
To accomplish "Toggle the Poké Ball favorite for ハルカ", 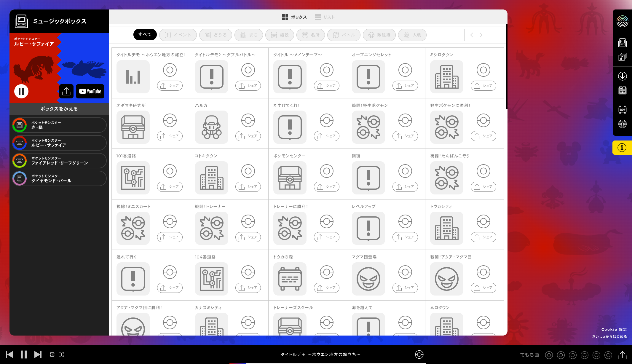I will tap(248, 121).
